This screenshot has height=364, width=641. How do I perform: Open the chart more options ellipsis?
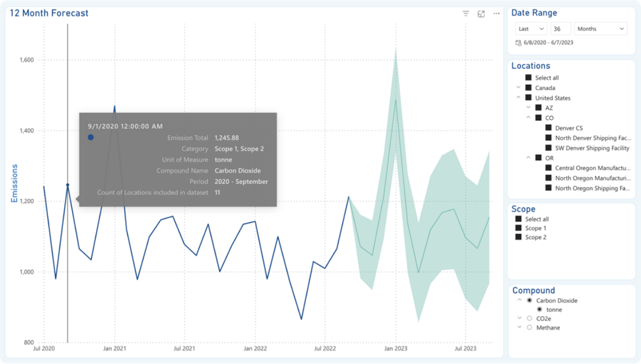[x=496, y=14]
